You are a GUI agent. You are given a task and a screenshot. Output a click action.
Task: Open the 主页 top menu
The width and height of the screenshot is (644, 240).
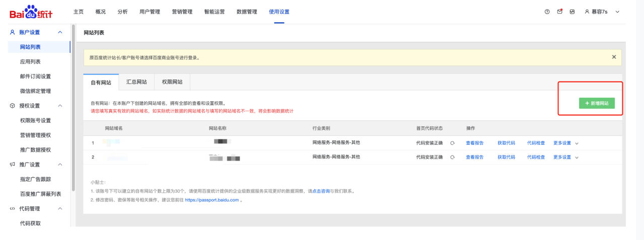tap(78, 12)
